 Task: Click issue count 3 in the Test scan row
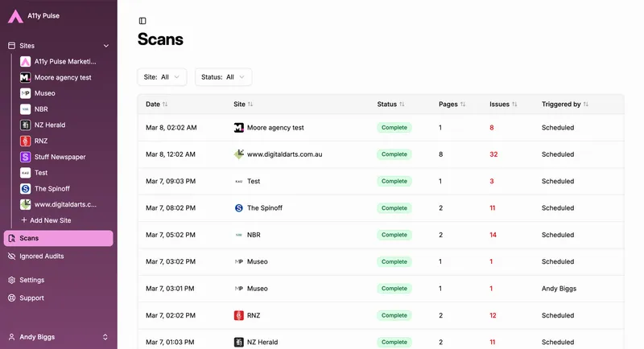click(x=492, y=181)
